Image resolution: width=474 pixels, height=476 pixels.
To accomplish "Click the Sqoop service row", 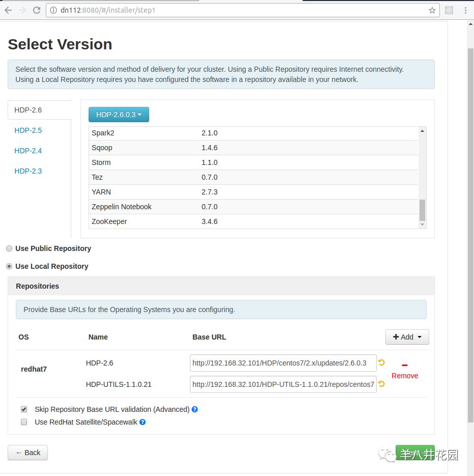I will coord(254,148).
